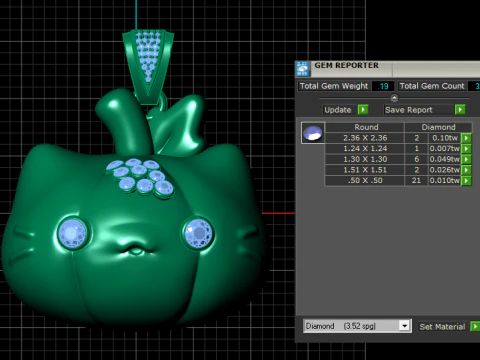Viewport: 480px width, 360px height.
Task: Click green arrow for .50 X .50 row
Action: (466, 181)
